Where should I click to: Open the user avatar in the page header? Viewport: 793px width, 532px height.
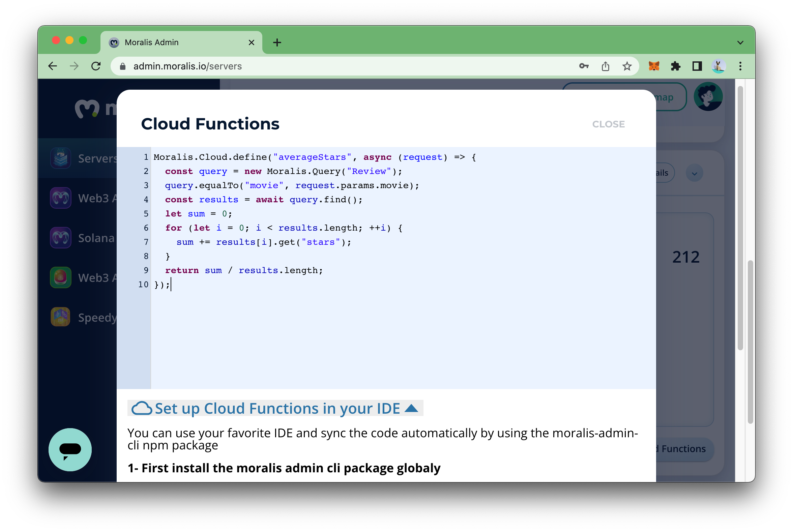click(708, 97)
